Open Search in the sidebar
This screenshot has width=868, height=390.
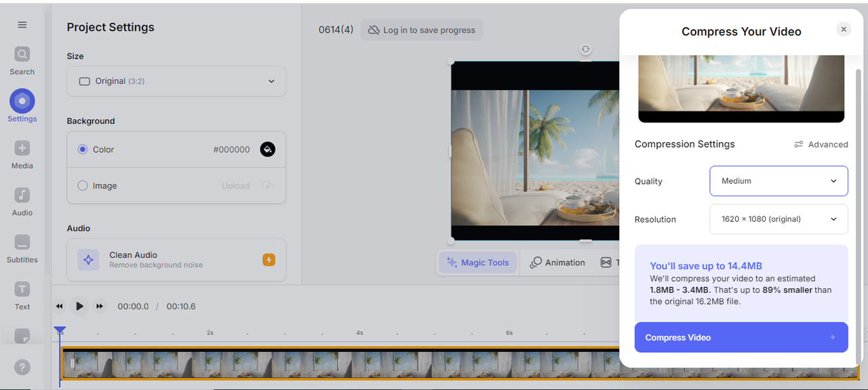22,60
